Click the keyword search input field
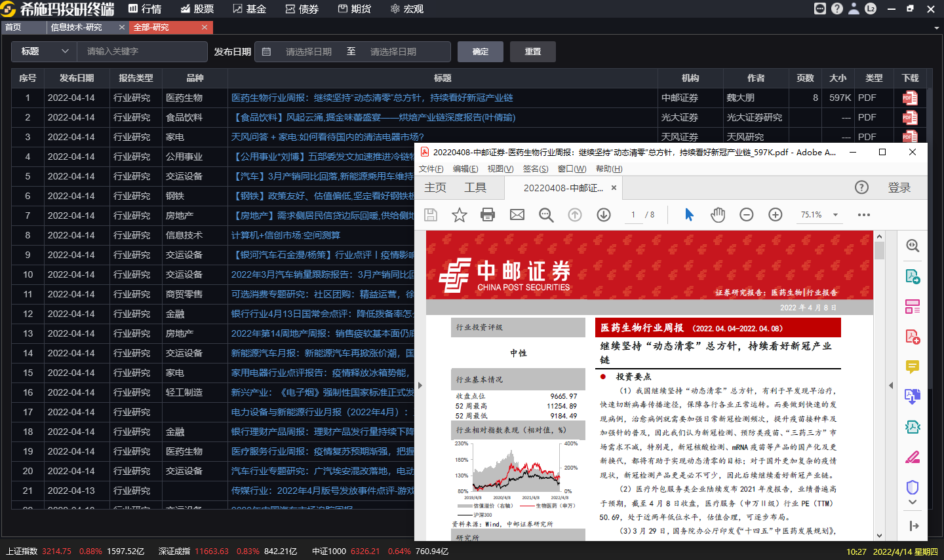This screenshot has height=560, width=944. point(142,51)
